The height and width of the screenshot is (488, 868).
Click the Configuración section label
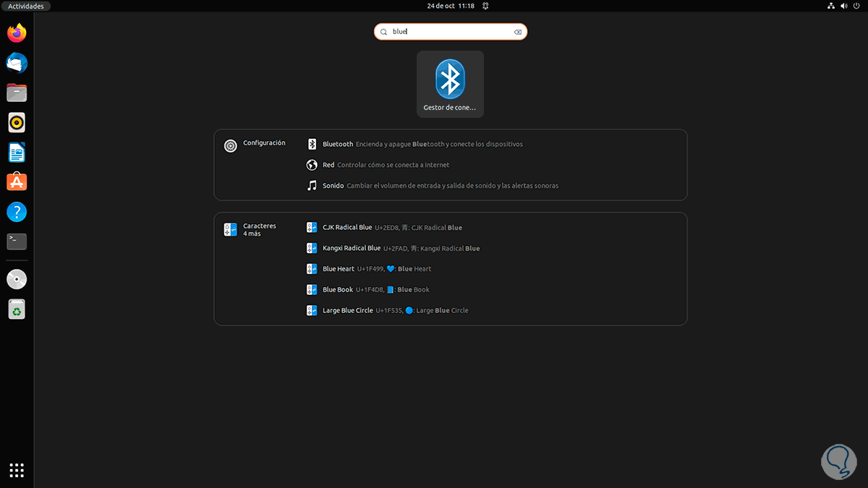pos(264,143)
